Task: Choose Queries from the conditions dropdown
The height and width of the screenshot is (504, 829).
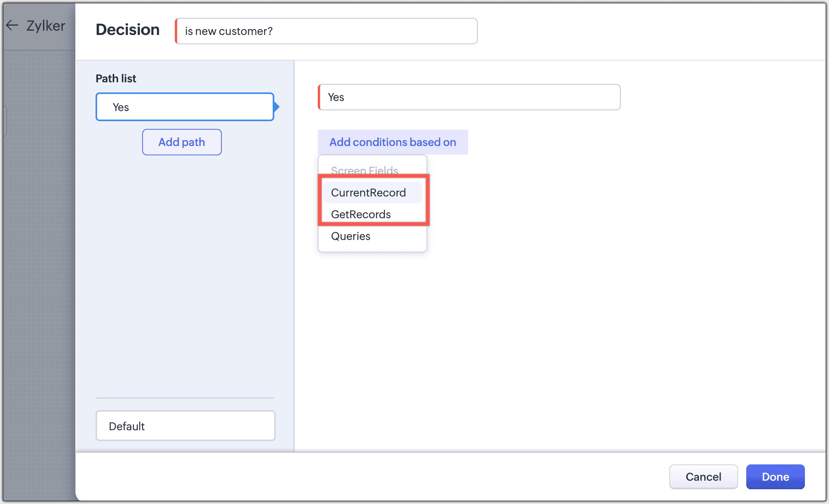Action: [x=351, y=236]
